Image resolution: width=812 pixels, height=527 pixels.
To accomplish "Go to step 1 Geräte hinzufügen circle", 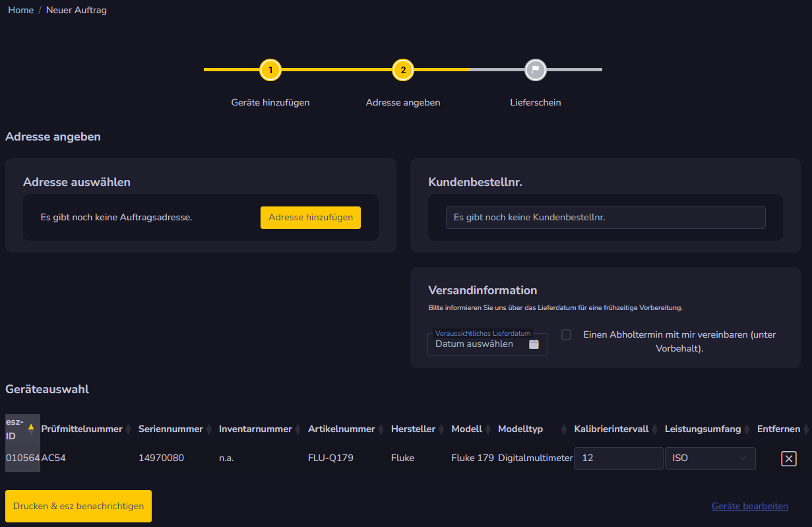I will pyautogui.click(x=270, y=70).
